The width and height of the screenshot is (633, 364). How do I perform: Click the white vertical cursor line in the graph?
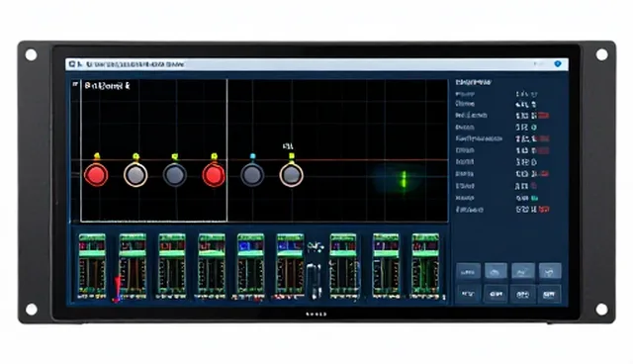[226, 150]
